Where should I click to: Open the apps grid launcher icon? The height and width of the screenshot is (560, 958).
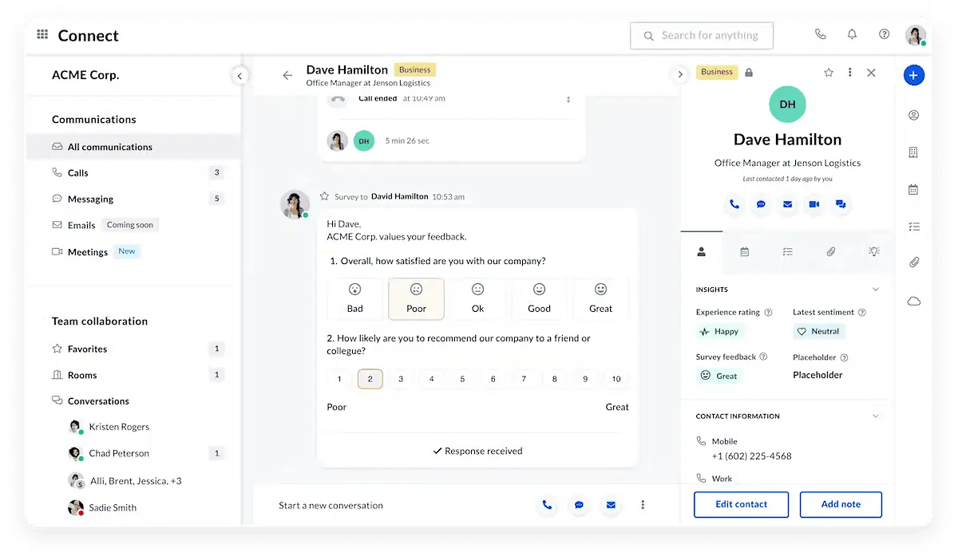pyautogui.click(x=42, y=35)
